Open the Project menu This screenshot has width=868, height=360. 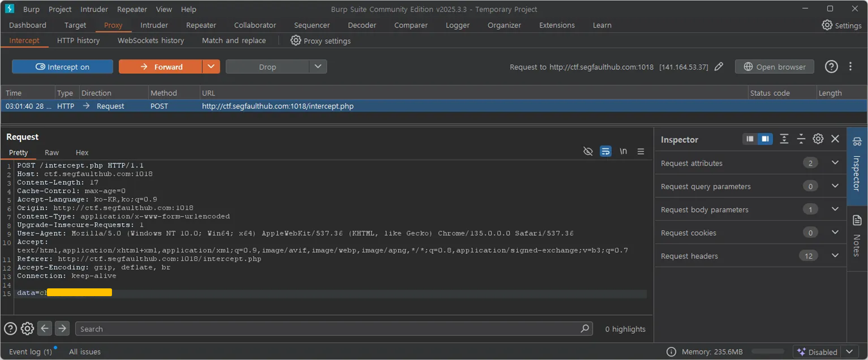pos(60,9)
